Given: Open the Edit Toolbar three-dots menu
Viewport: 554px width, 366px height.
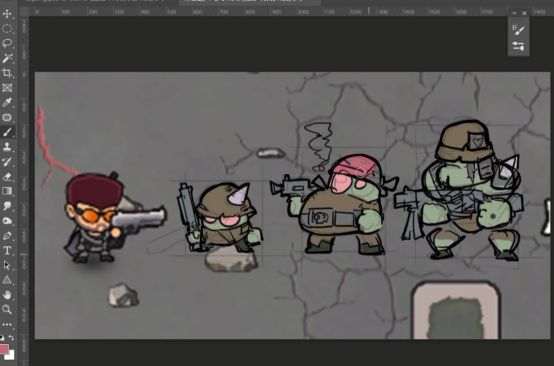Looking at the screenshot, I should coord(7,324).
